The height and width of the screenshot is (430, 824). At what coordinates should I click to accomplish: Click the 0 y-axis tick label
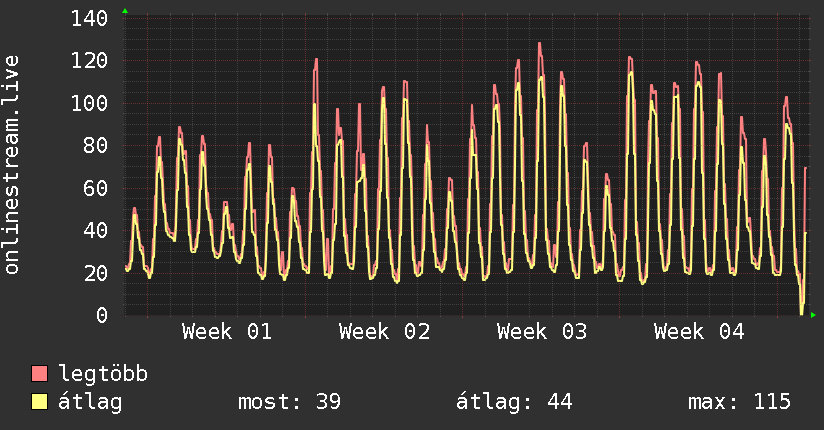102,316
